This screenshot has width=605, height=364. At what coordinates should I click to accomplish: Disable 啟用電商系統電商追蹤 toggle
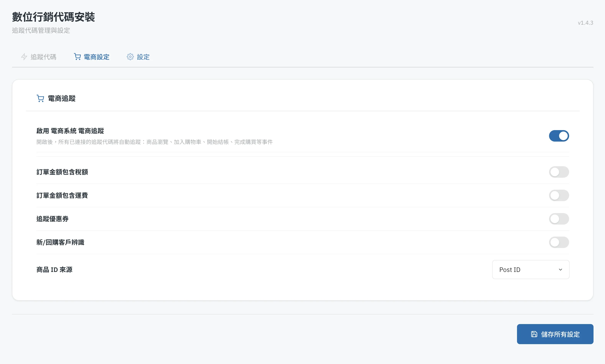559,136
